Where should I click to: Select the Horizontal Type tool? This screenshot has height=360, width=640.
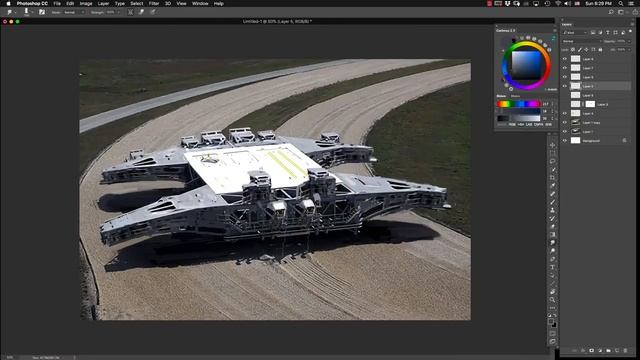pos(553,267)
